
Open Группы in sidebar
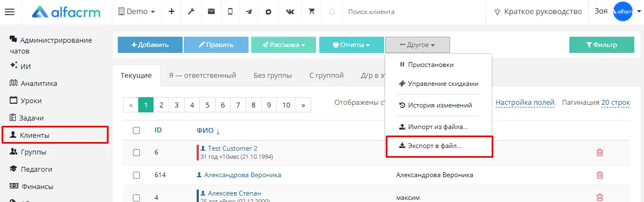coord(28,152)
